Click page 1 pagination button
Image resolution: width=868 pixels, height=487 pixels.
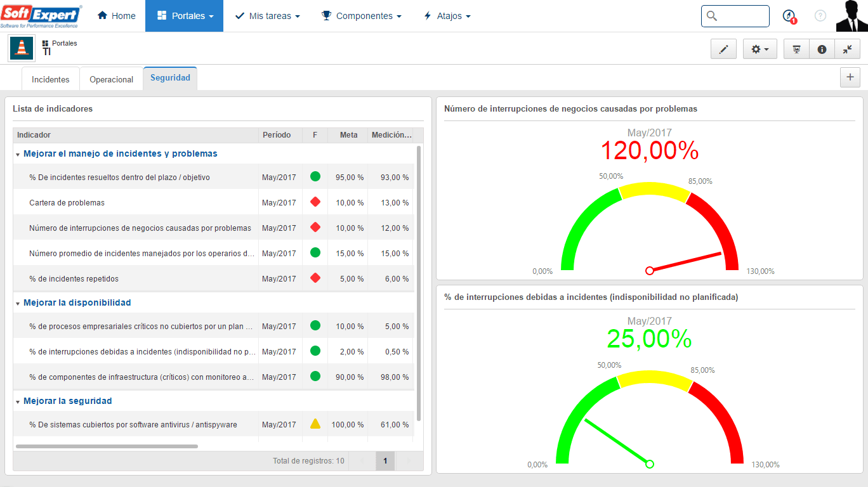pyautogui.click(x=385, y=461)
